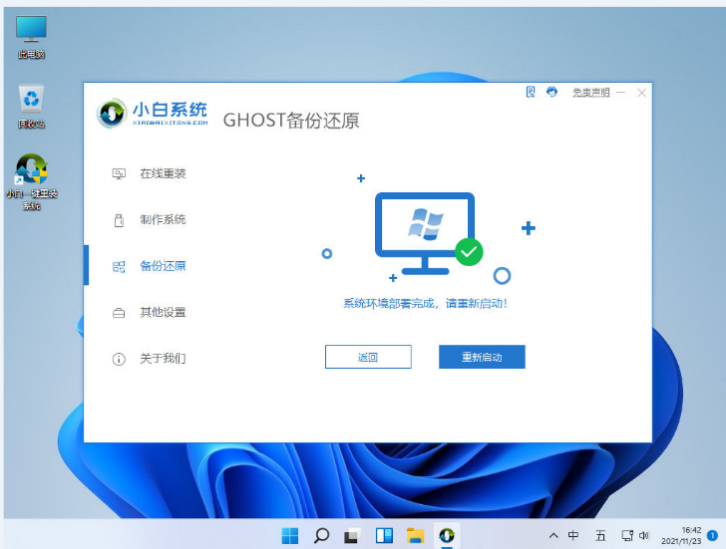The height and width of the screenshot is (549, 726).
Task: Open 此电脑 desktop icon
Action: click(x=31, y=37)
